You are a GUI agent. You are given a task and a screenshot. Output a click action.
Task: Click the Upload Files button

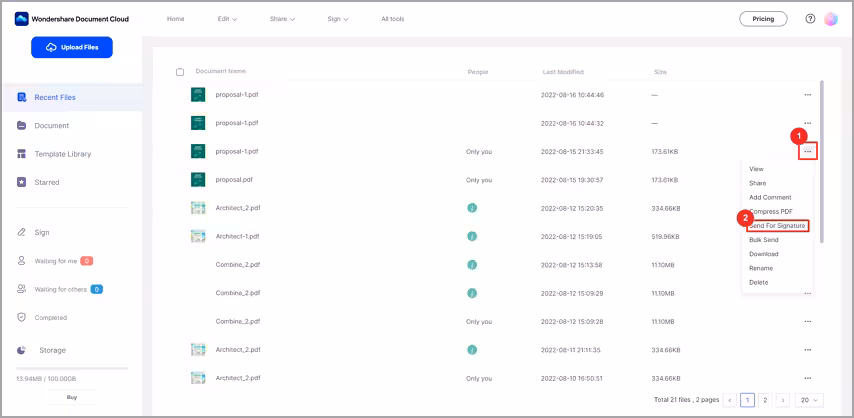(x=72, y=47)
